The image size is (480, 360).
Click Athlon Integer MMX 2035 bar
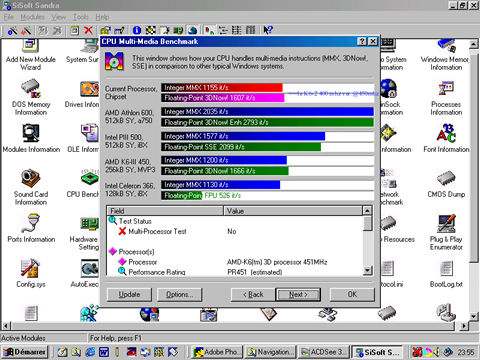click(267, 111)
